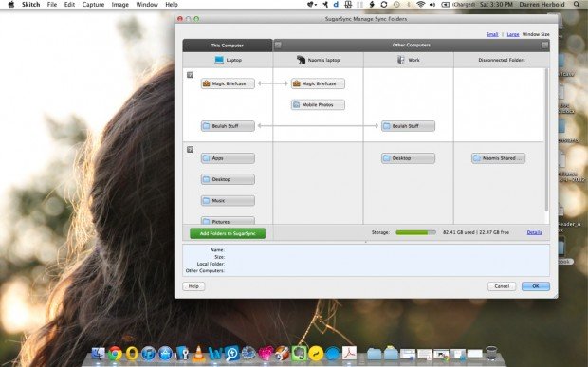Open the Apple menu

10,5
